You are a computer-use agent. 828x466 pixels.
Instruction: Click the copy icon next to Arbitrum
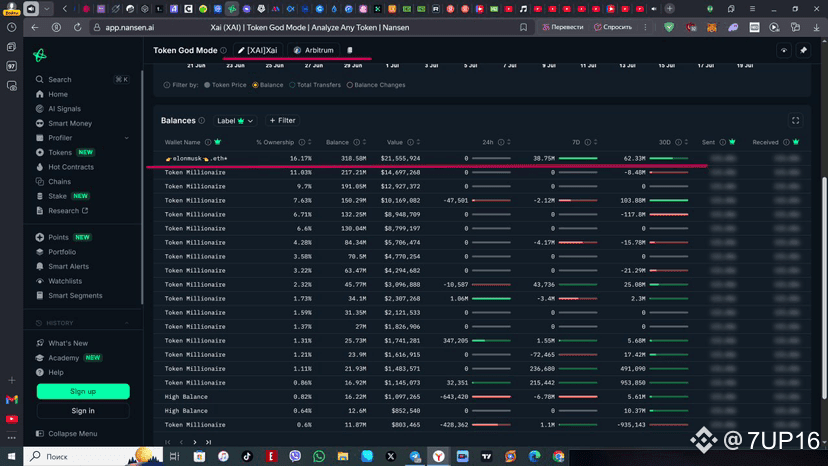coord(350,50)
